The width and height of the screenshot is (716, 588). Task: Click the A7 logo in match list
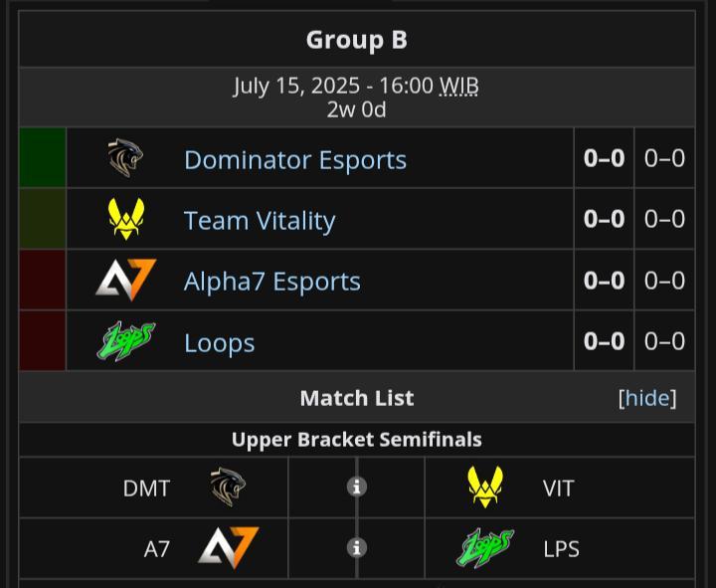pyautogui.click(x=229, y=548)
